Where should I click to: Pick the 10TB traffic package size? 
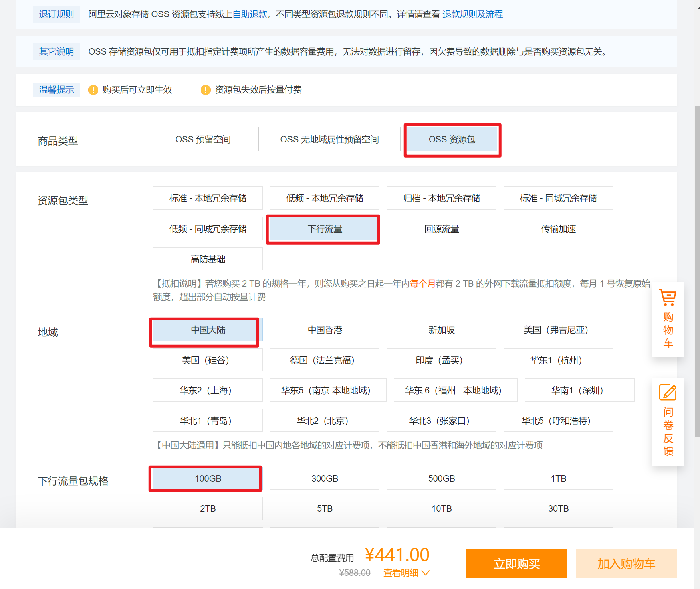click(442, 508)
